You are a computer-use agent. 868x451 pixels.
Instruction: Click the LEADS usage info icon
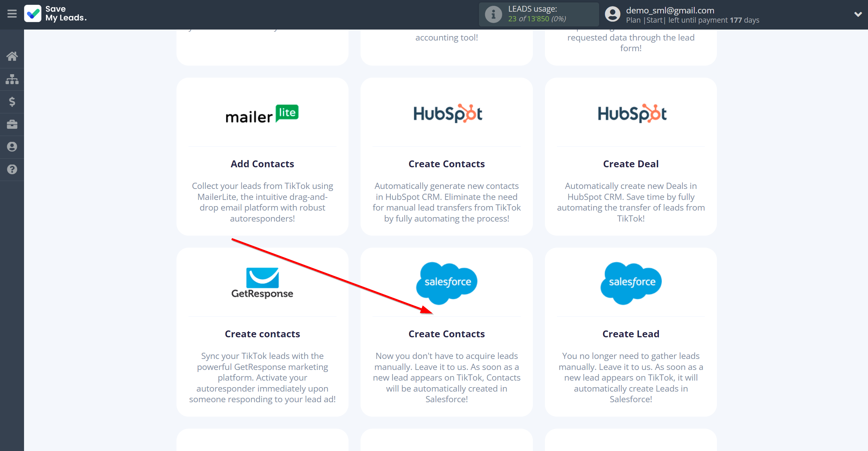pyautogui.click(x=493, y=14)
